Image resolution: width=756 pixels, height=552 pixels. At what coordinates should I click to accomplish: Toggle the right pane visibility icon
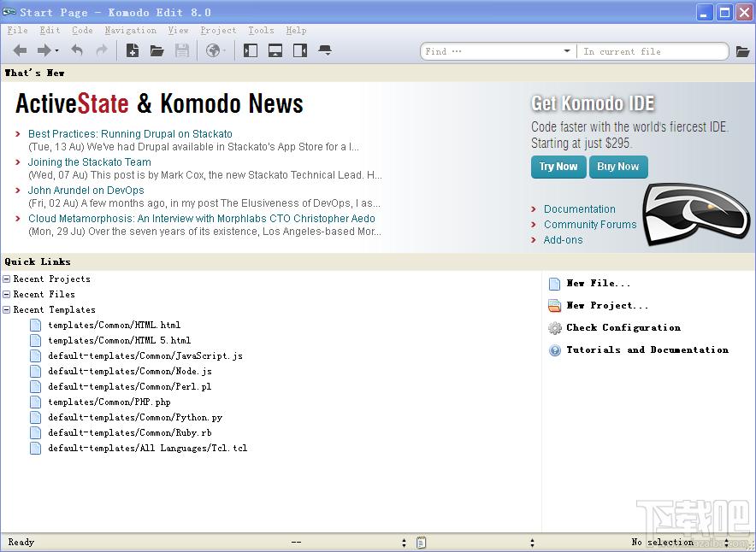(x=300, y=50)
